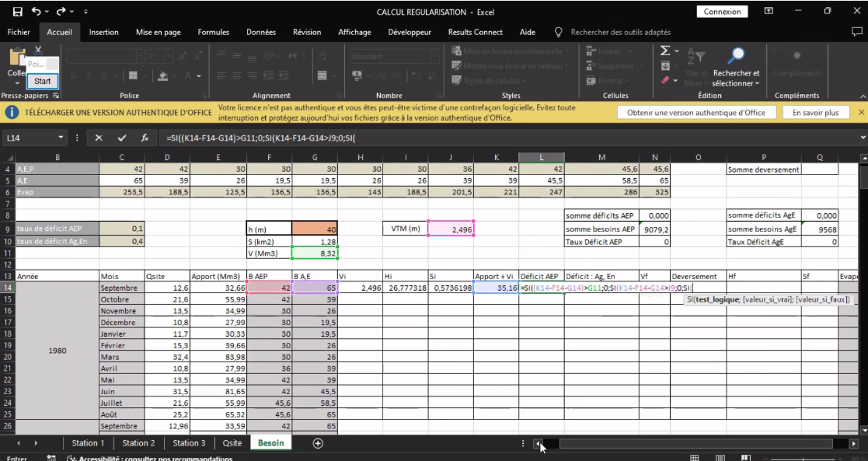Collapse the ribbon using the bottom-right arrow

tap(863, 96)
